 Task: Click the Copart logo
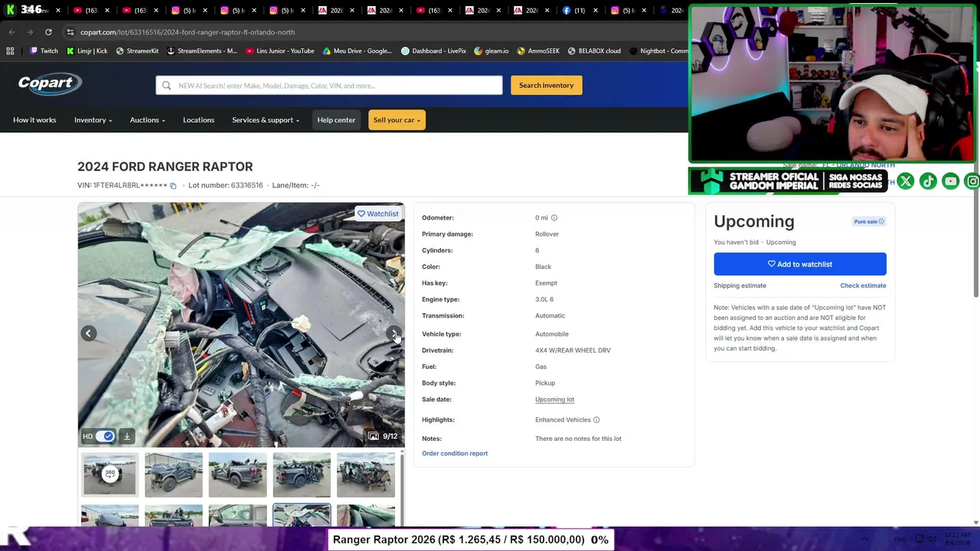coord(50,83)
